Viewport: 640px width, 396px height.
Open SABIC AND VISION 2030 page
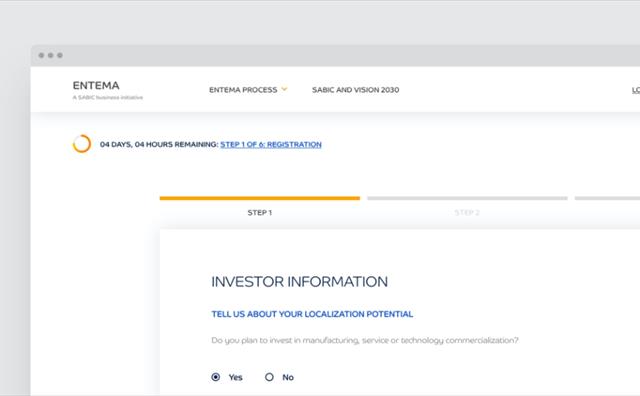click(x=356, y=90)
